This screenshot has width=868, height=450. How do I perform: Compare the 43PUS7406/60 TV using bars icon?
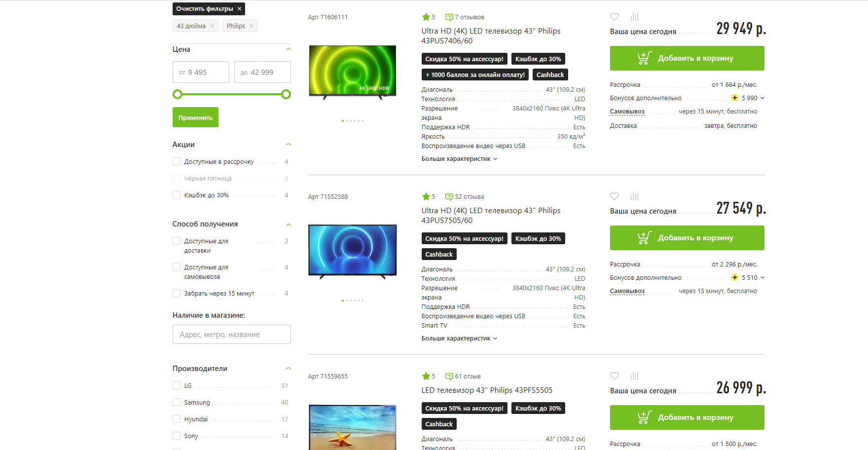635,17
